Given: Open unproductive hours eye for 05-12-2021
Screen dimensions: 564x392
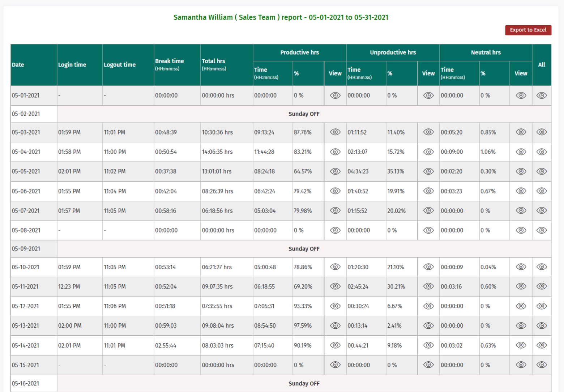Looking at the screenshot, I should (428, 306).
